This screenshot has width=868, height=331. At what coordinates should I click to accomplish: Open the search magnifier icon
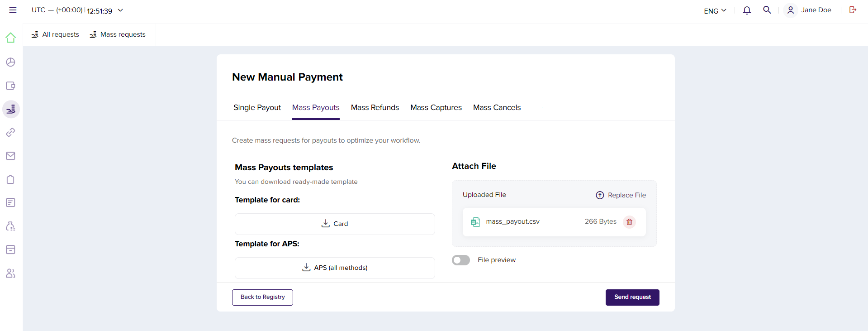point(767,10)
